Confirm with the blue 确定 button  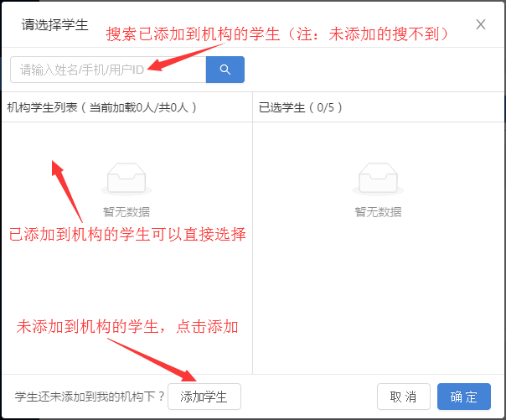click(x=463, y=397)
